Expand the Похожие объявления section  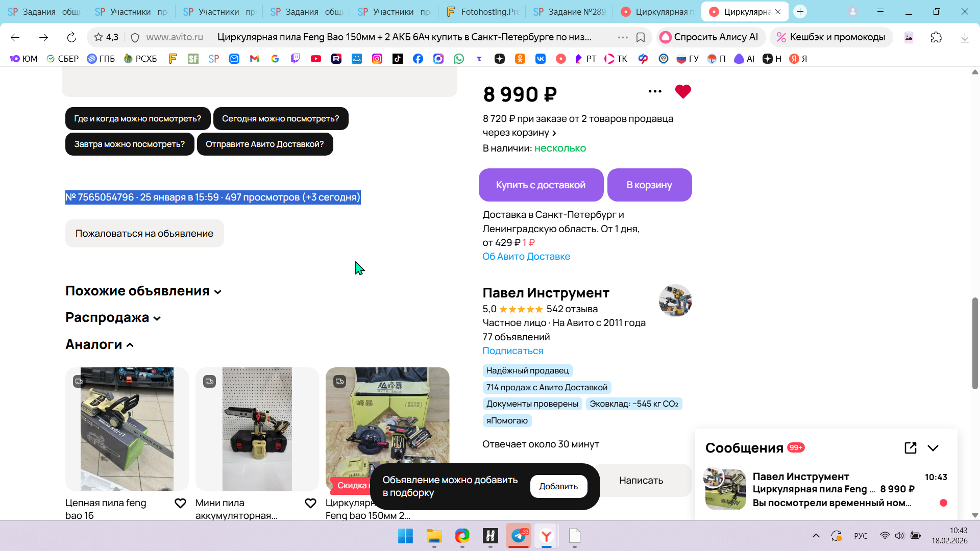coord(143,291)
